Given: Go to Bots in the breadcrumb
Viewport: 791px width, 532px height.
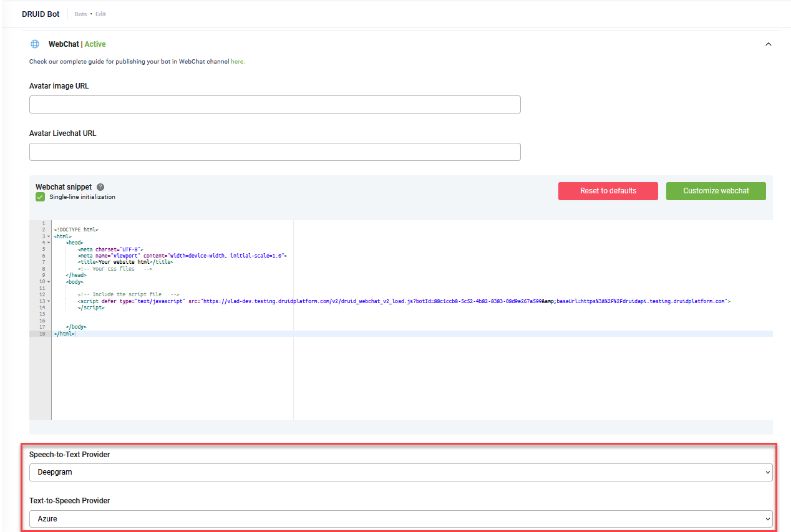Looking at the screenshot, I should pyautogui.click(x=80, y=14).
